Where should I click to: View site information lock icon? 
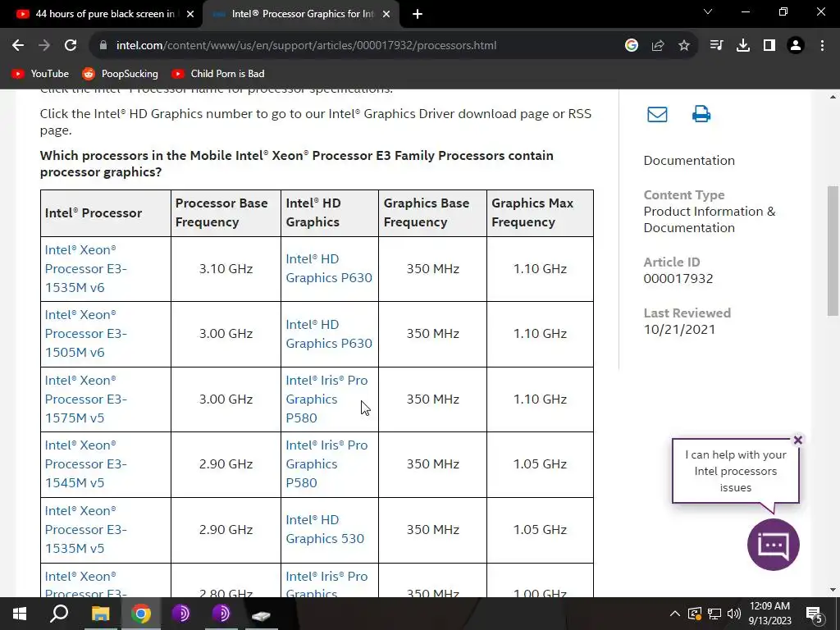pos(103,46)
